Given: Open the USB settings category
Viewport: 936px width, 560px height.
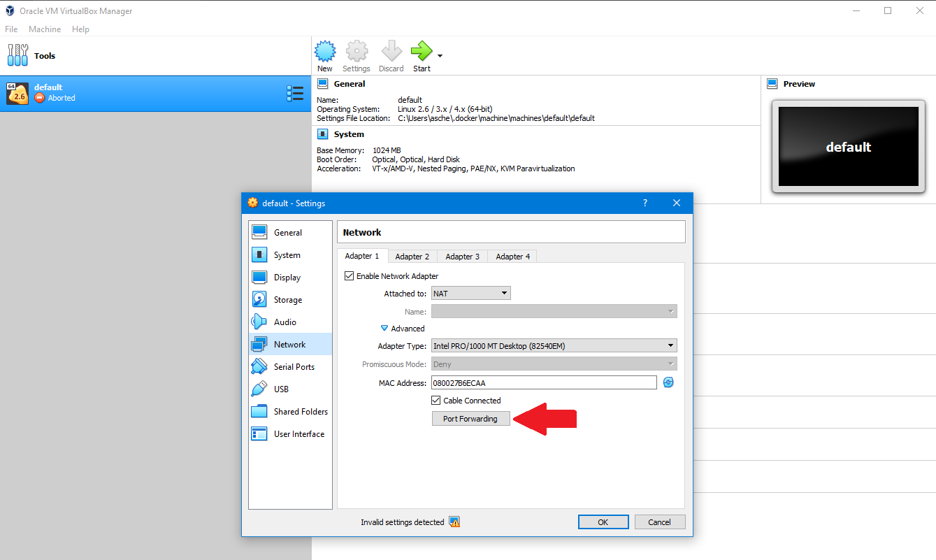Looking at the screenshot, I should tap(290, 389).
